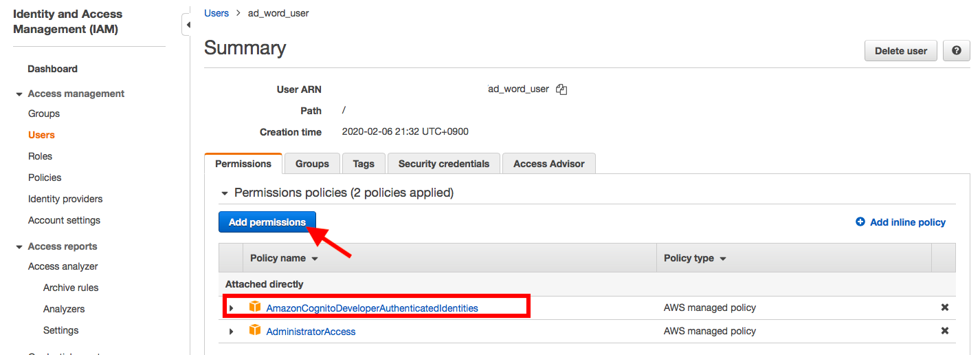Open Dashboard in the sidebar
This screenshot has height=355, width=980.
(52, 69)
